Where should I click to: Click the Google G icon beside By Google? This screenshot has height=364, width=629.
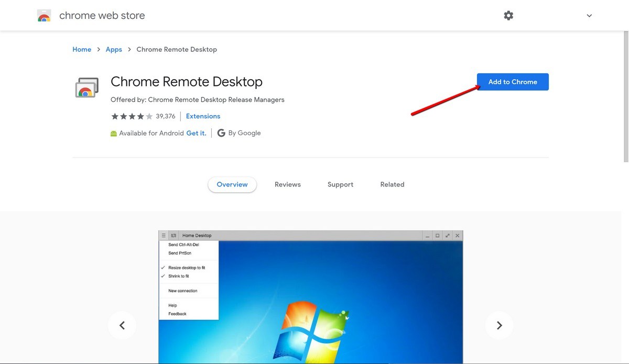pyautogui.click(x=221, y=133)
